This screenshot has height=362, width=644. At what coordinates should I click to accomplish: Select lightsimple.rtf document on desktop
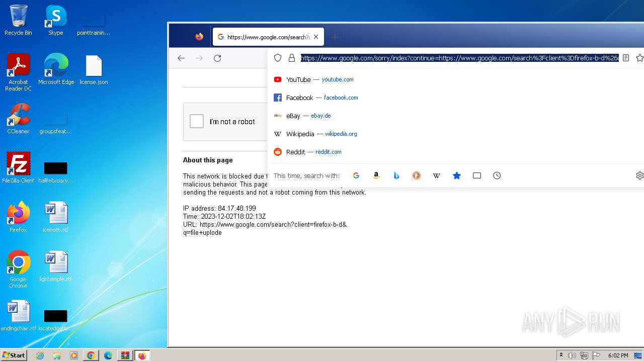[x=55, y=266]
